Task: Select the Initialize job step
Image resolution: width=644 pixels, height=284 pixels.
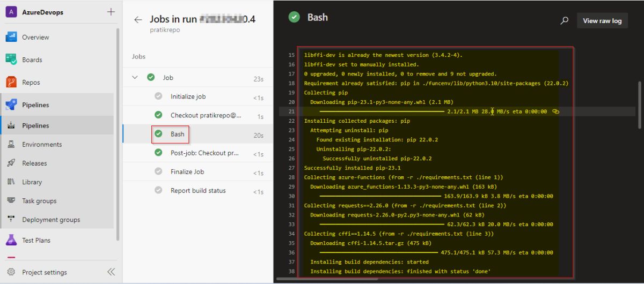Action: point(198,96)
